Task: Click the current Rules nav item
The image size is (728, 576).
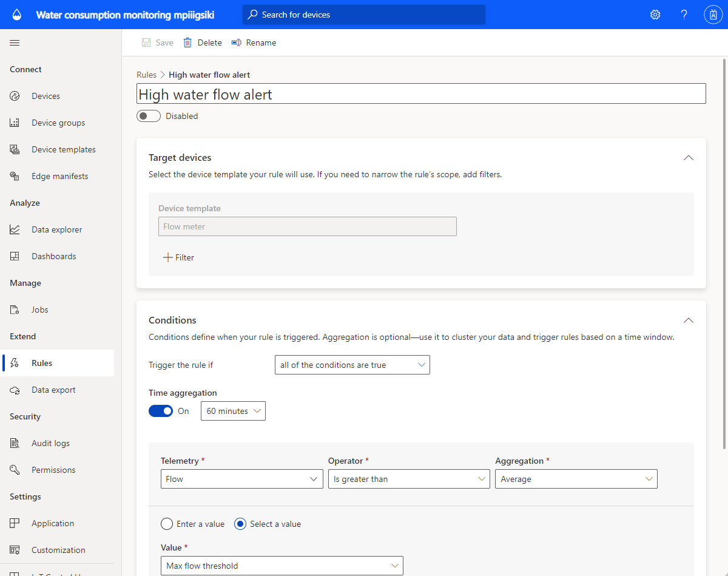Action: 57,363
